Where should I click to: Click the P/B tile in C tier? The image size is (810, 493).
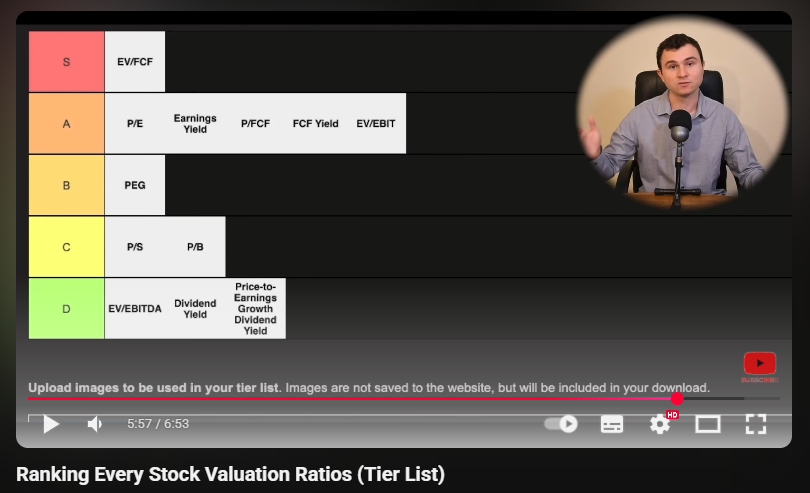click(195, 247)
